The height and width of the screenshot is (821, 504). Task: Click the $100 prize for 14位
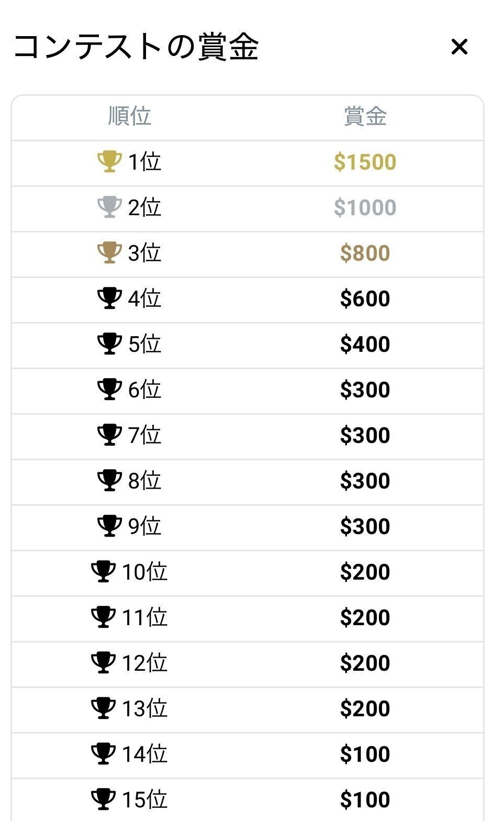coord(365,754)
